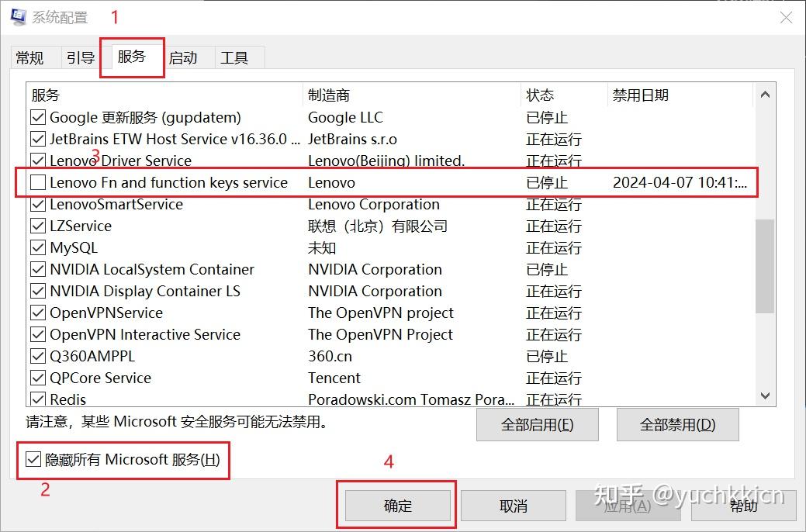
Task: Select the Google LLC manufacturer cell
Action: pos(345,118)
